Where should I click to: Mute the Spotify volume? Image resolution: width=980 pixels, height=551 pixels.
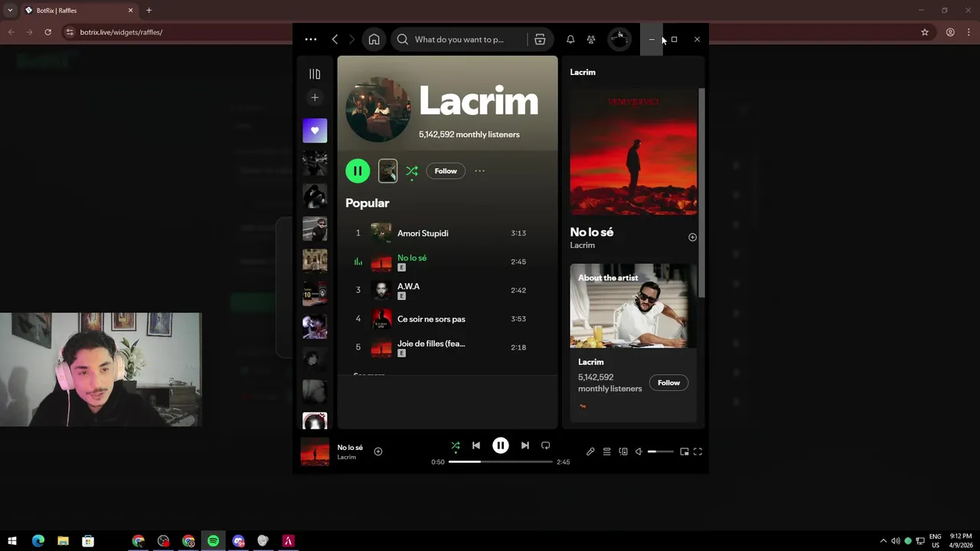click(x=639, y=452)
